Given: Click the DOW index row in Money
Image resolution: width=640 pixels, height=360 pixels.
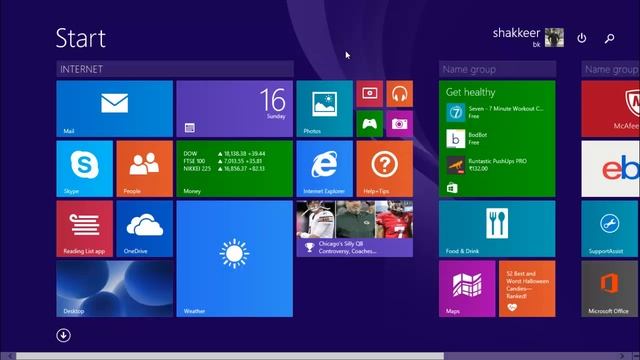Looking at the screenshot, I should (224, 153).
